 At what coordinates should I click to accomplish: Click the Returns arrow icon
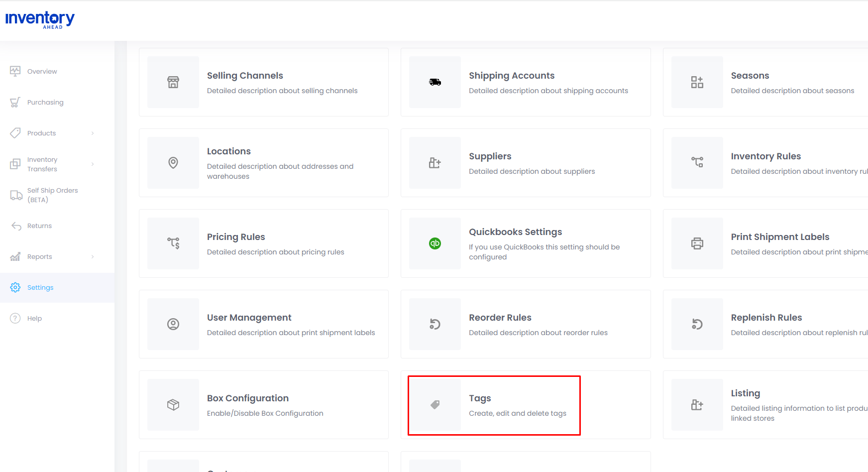click(x=16, y=226)
